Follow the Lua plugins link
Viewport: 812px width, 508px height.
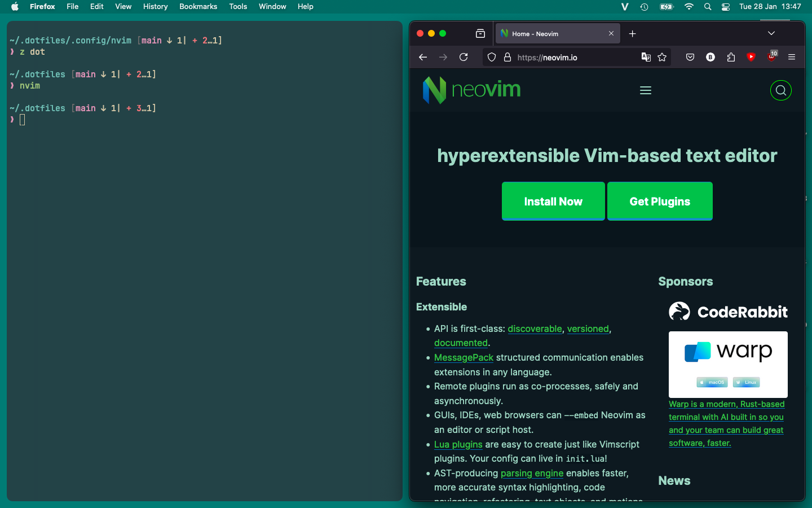click(x=458, y=444)
